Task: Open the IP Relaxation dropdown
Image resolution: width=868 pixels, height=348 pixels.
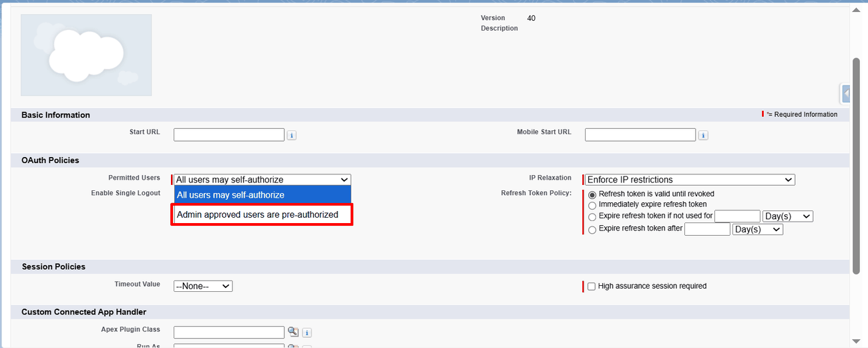Action: [x=690, y=180]
